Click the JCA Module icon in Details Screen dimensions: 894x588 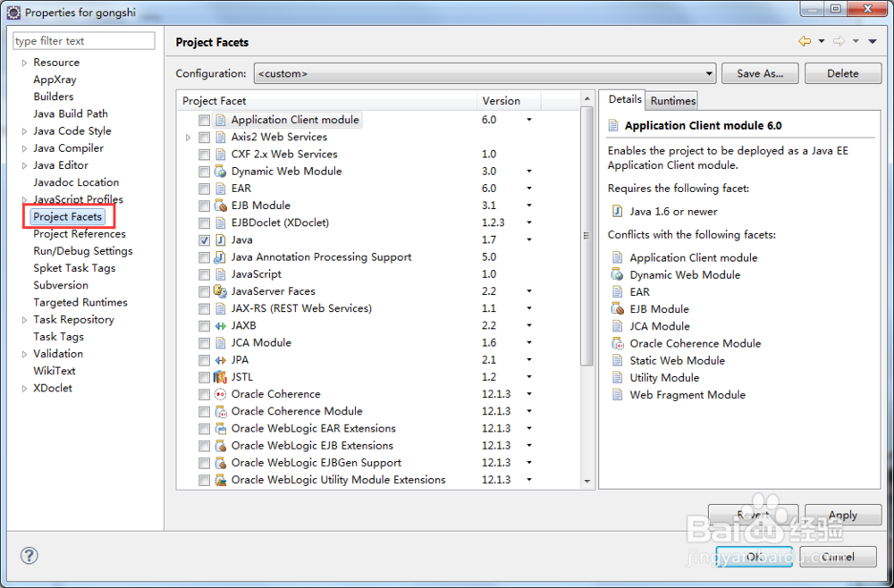(617, 326)
